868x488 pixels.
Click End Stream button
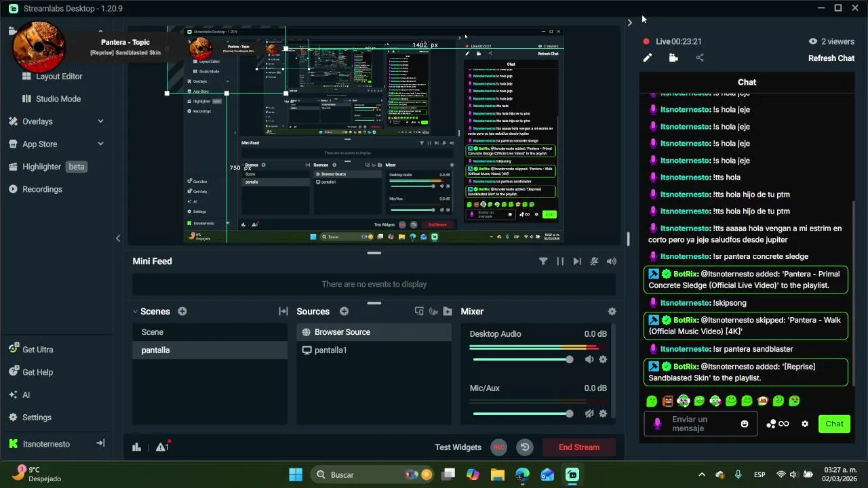click(579, 447)
